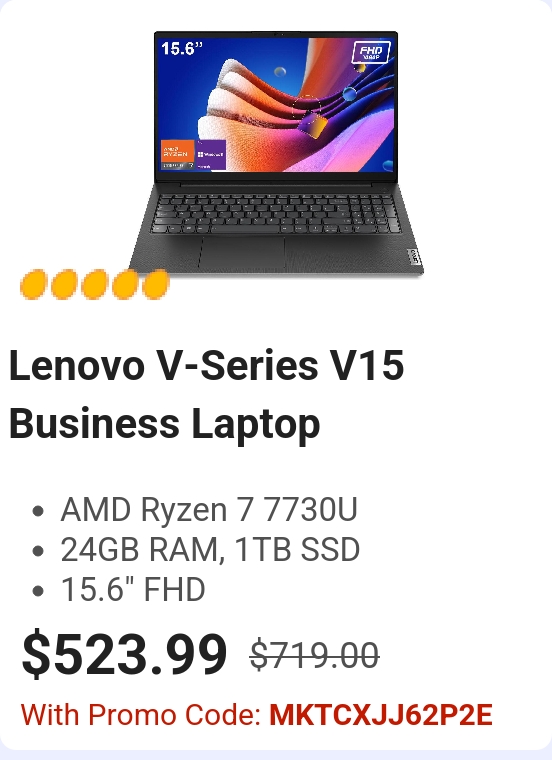Click the laptop touchpad in product photo
Image resolution: width=552 pixels, height=760 pixels.
tap(242, 253)
